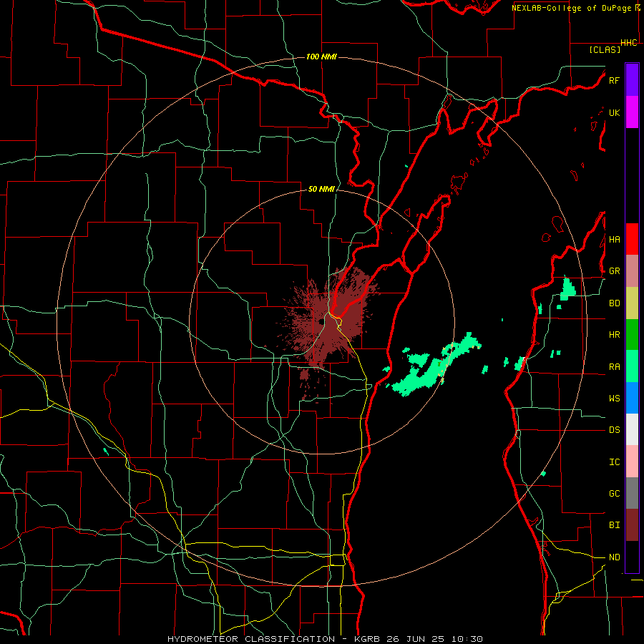Image resolution: width=644 pixels, height=644 pixels.
Task: Pick the HR dark green legend swatch
Action: pos(632,335)
